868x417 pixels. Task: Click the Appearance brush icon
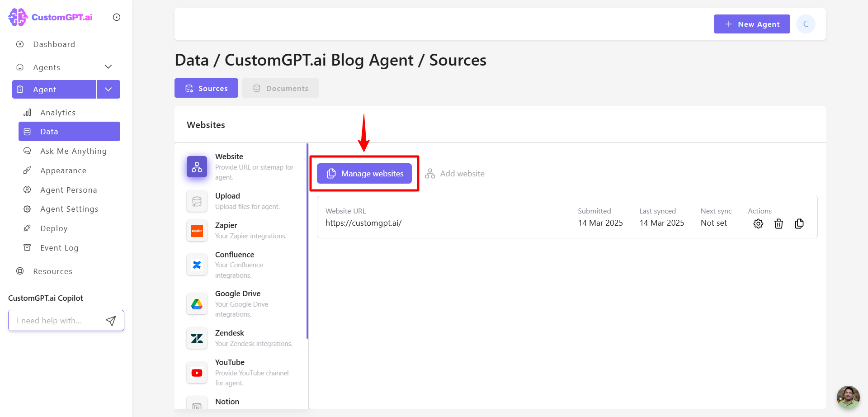[x=27, y=170]
